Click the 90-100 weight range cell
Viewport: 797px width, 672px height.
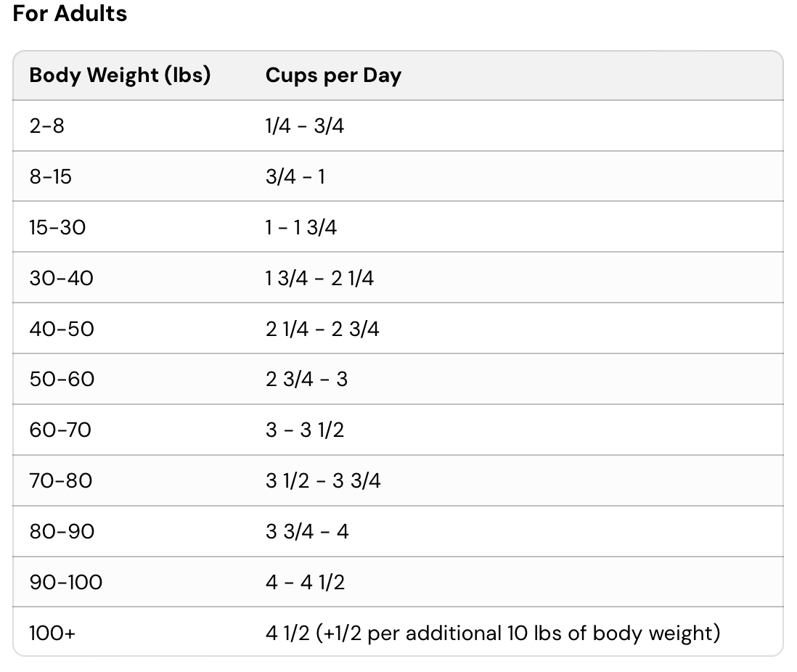66,583
